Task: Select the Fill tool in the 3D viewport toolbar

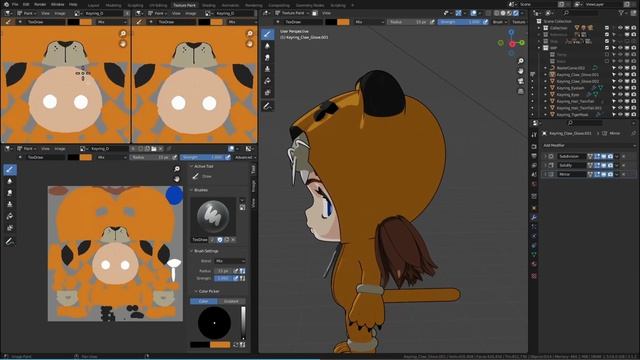Action: click(267, 81)
